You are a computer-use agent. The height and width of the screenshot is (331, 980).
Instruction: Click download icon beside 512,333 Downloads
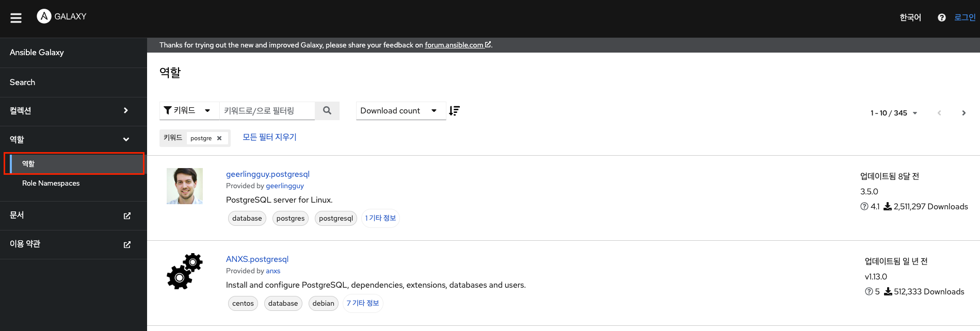pyautogui.click(x=888, y=291)
